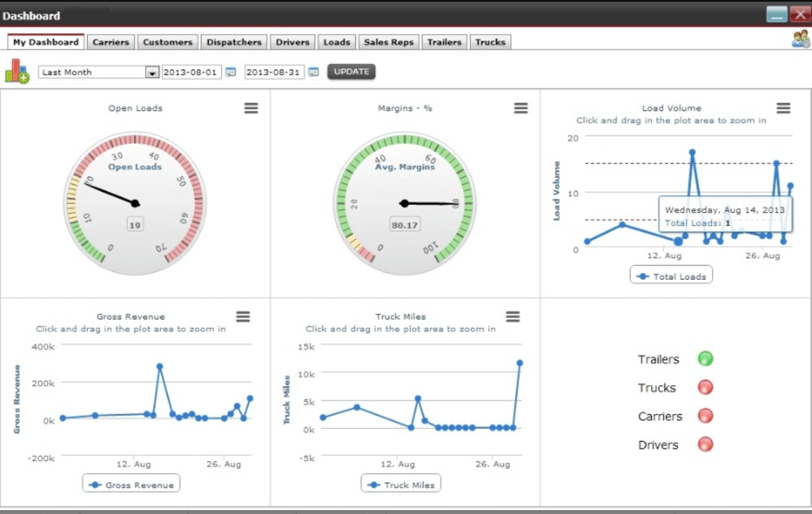Click the red Drivers status indicator

tap(705, 445)
